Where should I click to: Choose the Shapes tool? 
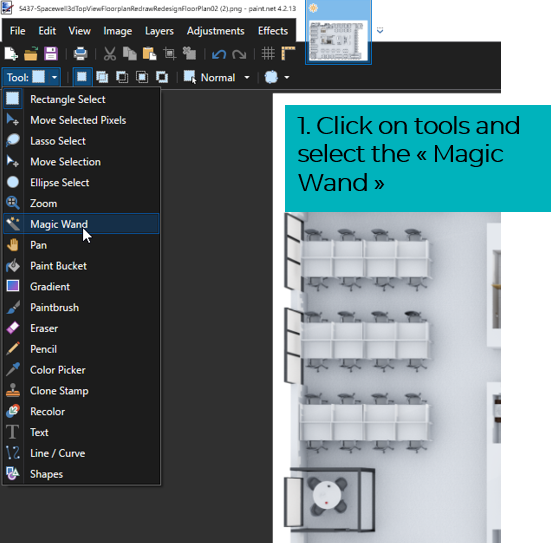pos(81,474)
